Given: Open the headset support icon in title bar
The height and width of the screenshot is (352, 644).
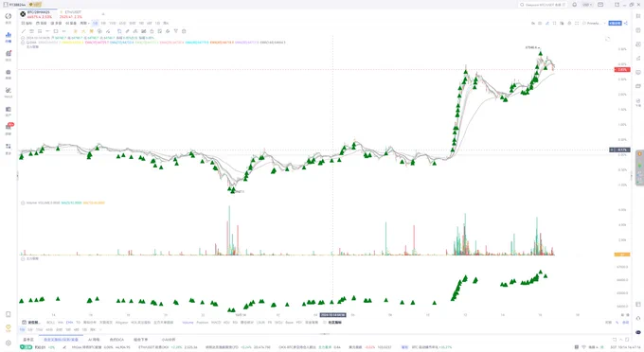Looking at the screenshot, I should tap(574, 5).
